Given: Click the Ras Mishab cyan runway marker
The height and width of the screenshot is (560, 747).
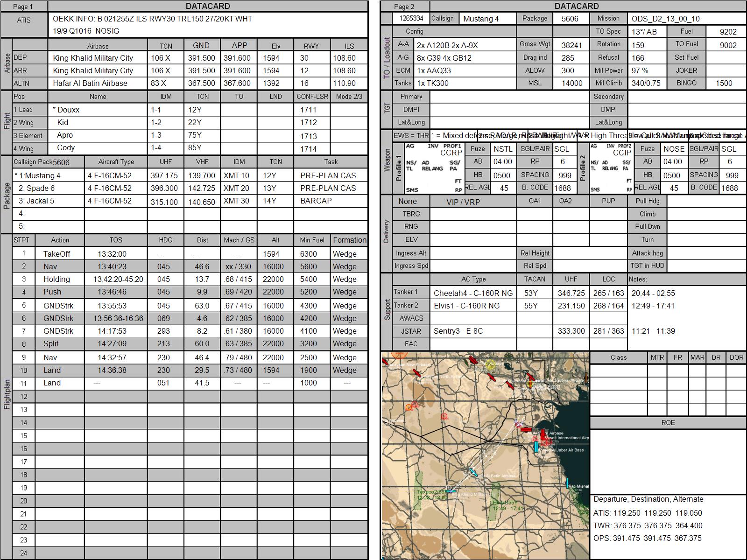Looking at the screenshot, I should click(568, 483).
